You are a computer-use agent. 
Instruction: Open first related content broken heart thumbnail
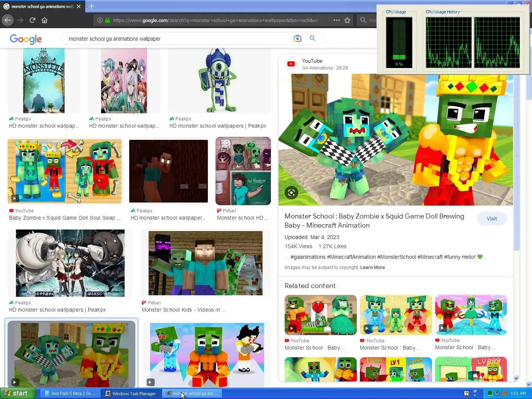321,315
